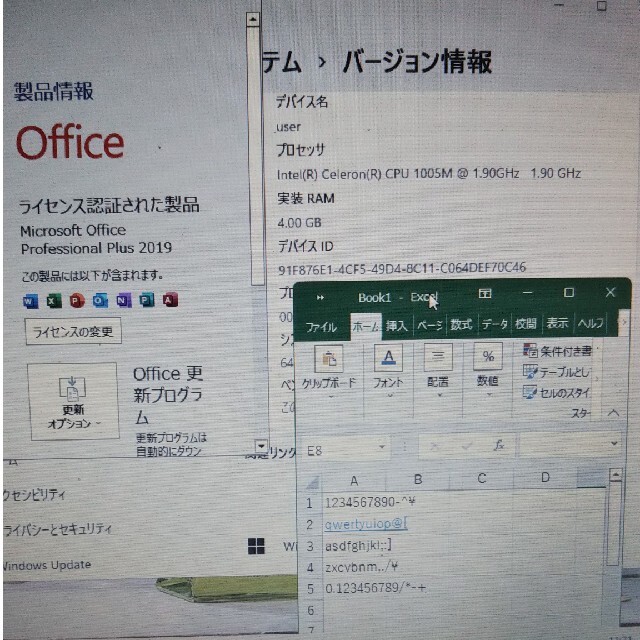This screenshot has height=640, width=640.
Task: Select the Data (データ) ribbon tab
Action: coord(494,324)
